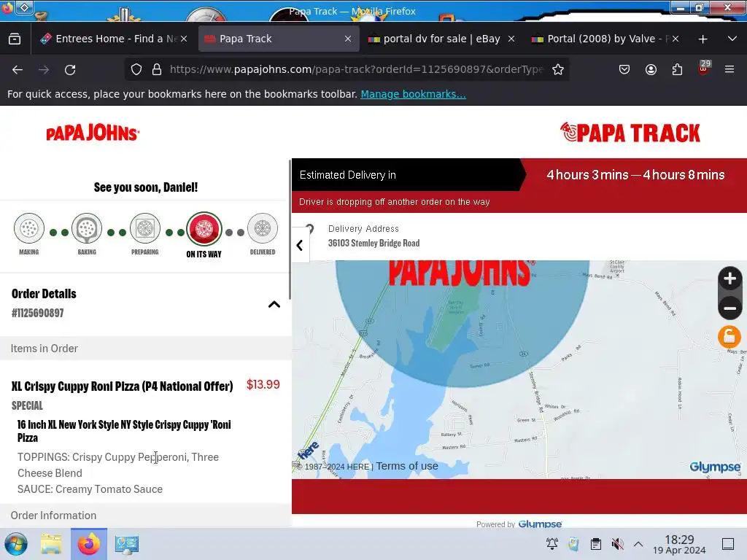Image resolution: width=747 pixels, height=560 pixels.
Task: Click the Firefox taskbar icon
Action: tap(89, 544)
